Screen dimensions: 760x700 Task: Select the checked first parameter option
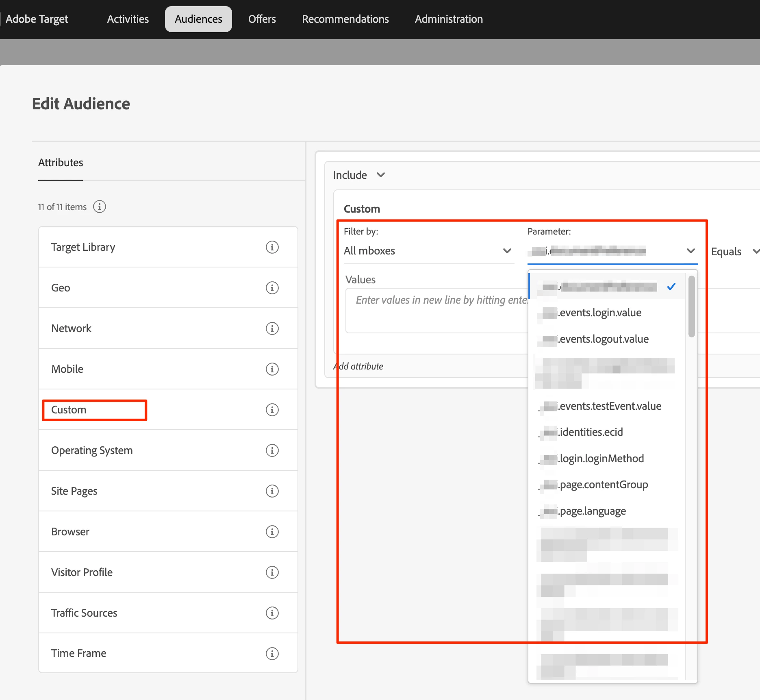607,287
